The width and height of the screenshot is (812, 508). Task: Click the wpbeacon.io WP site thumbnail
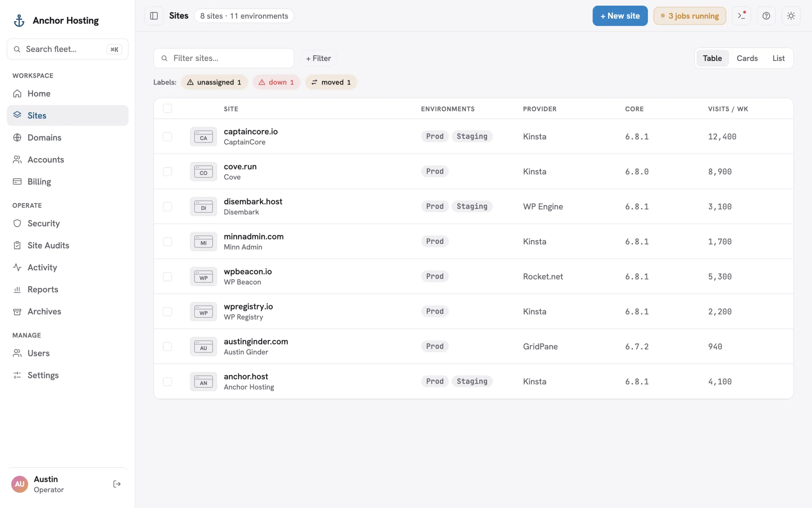pos(203,276)
